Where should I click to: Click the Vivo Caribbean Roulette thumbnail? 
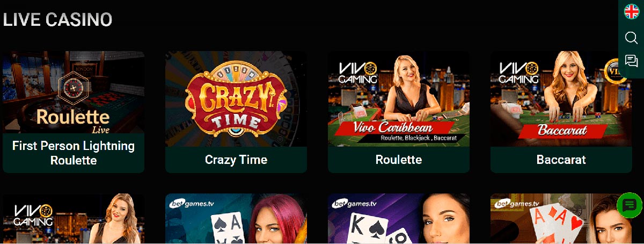tap(399, 99)
